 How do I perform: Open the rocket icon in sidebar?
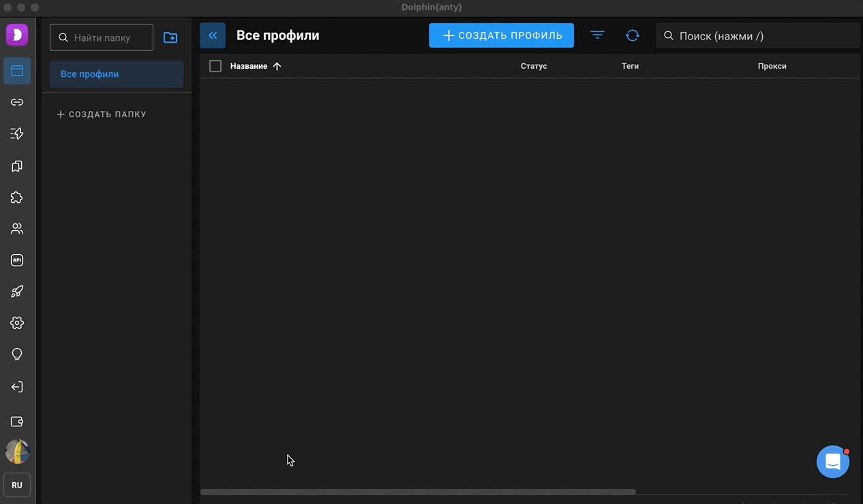point(17,292)
